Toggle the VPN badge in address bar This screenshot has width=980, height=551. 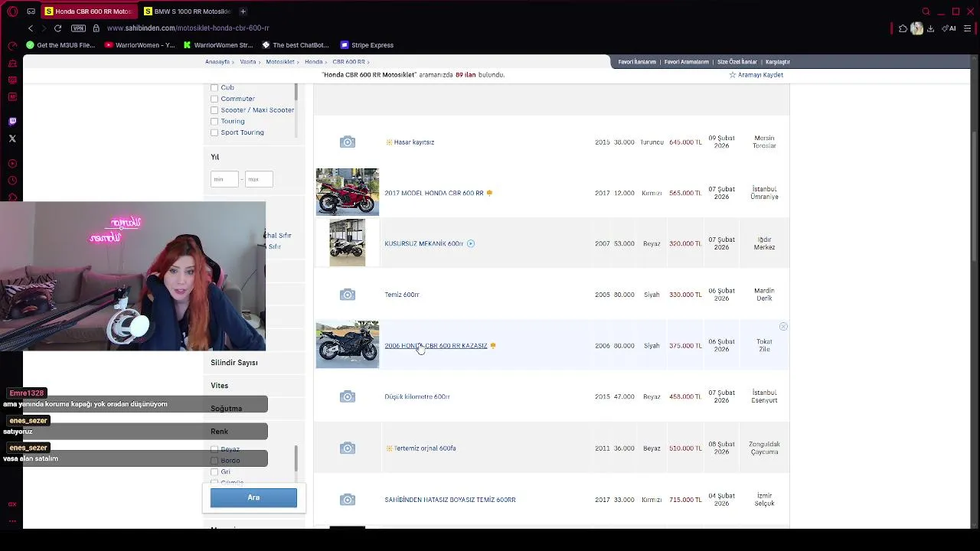point(78,28)
